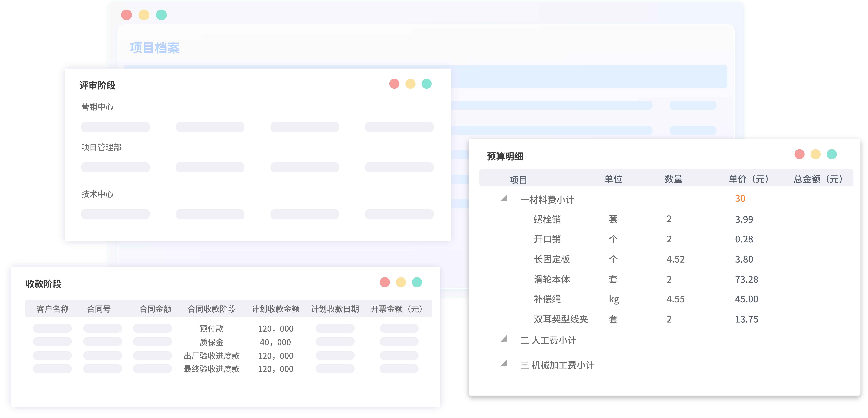This screenshot has width=868, height=418.
Task: Select the 出厂验收进度款 stage
Action: [212, 356]
